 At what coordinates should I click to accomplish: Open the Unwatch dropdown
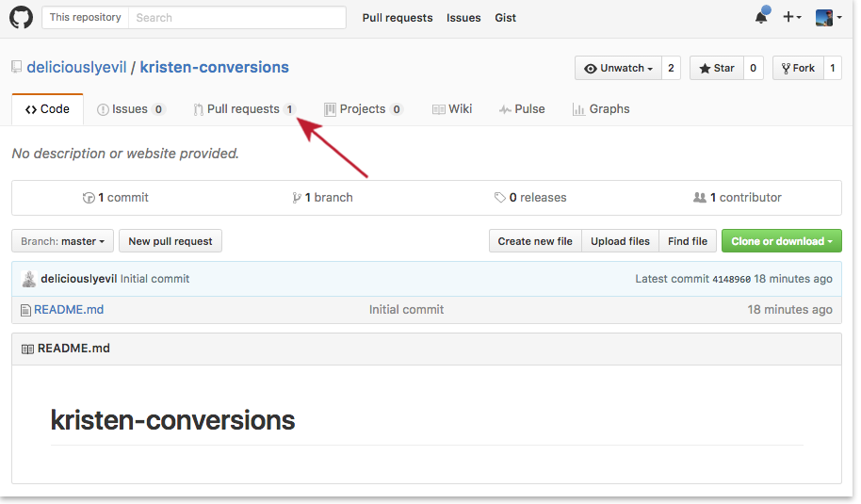pos(618,68)
